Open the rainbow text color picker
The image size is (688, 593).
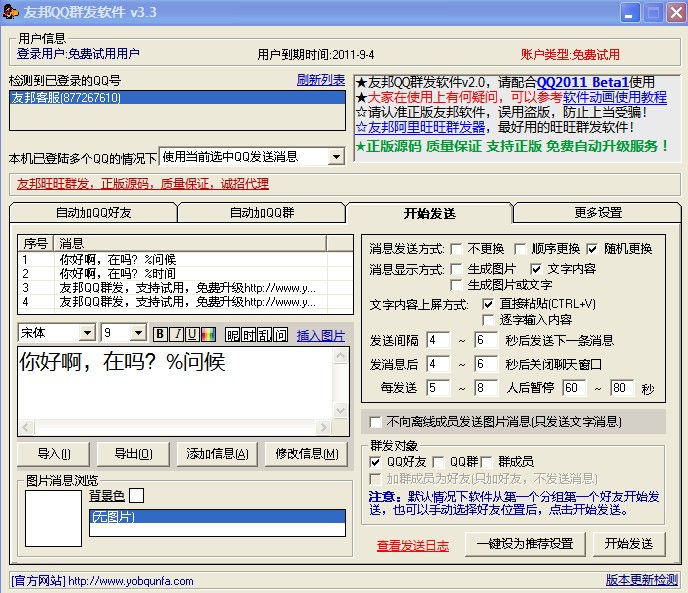point(208,334)
